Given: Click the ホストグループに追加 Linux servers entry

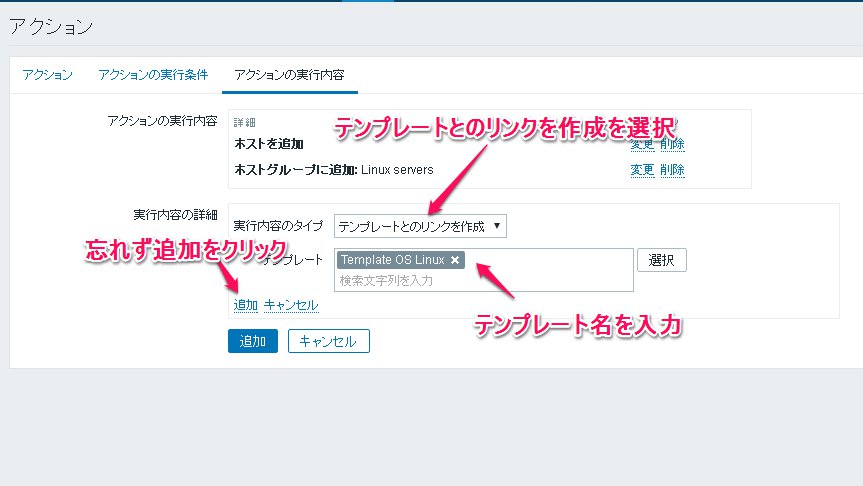Looking at the screenshot, I should tap(333, 170).
